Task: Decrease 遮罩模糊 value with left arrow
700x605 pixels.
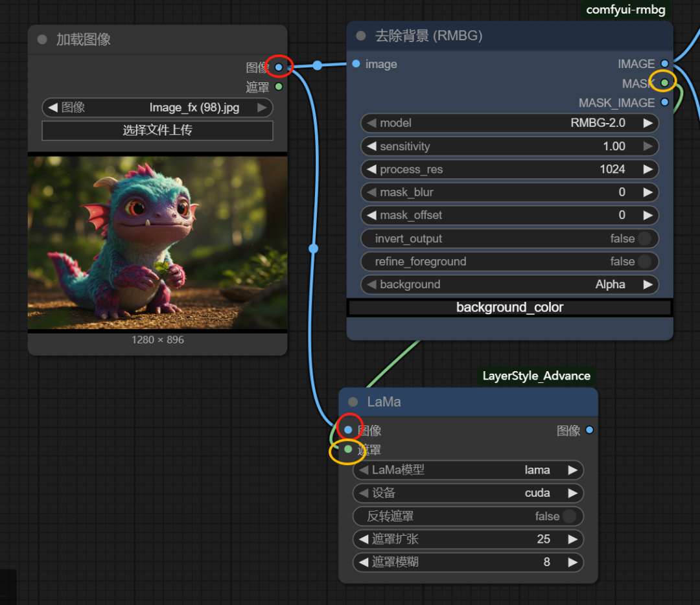Action: [x=364, y=562]
